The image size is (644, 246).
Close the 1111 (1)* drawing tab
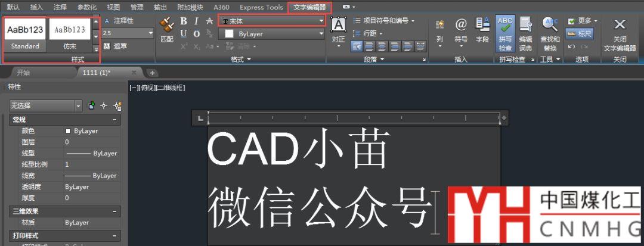[134, 73]
